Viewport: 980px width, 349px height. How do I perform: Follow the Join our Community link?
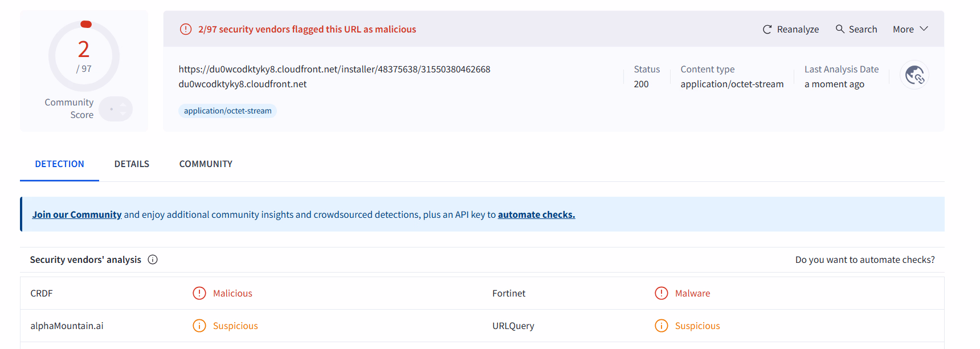click(x=77, y=214)
